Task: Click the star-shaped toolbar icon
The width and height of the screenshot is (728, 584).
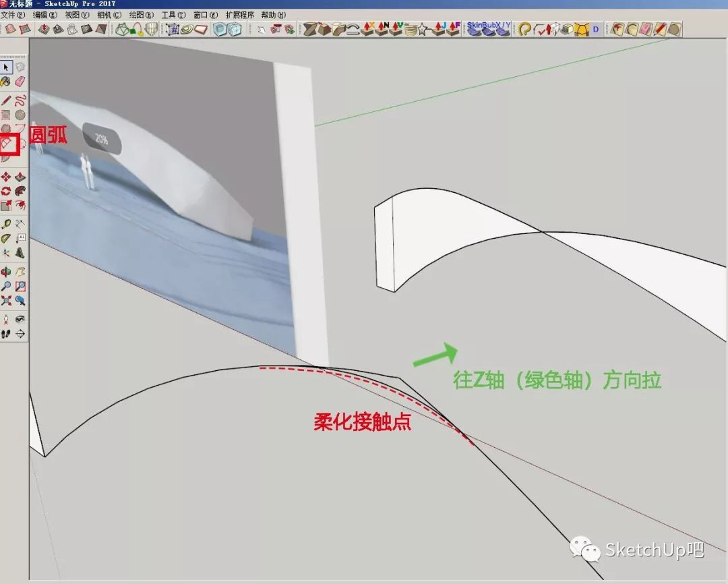Action: 423,30
